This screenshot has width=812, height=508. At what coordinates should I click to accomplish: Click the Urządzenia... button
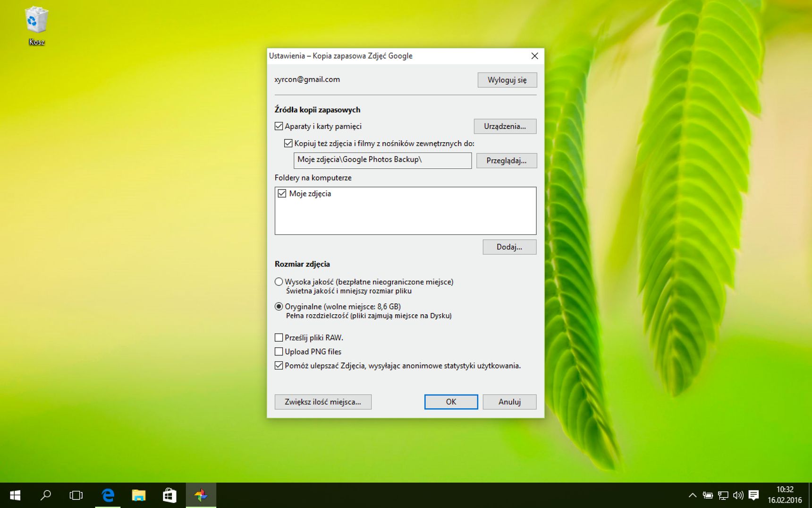pyautogui.click(x=505, y=126)
